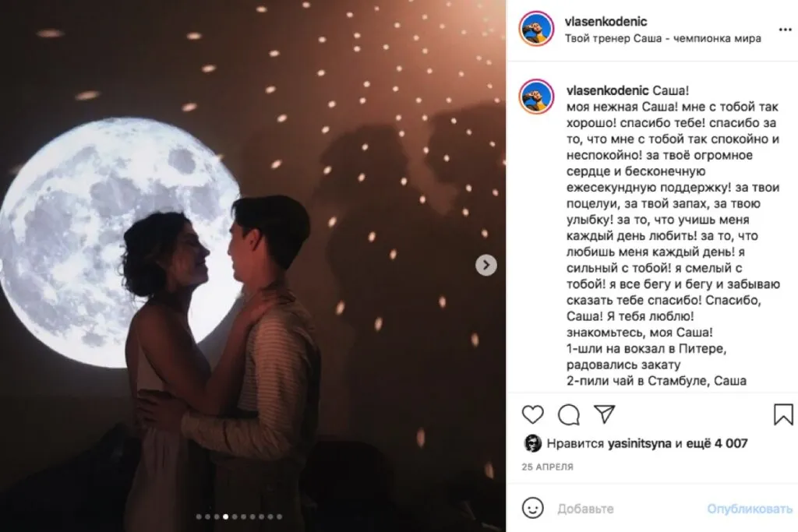
Task: Open the yasinitsyna liker avatar
Action: click(532, 443)
